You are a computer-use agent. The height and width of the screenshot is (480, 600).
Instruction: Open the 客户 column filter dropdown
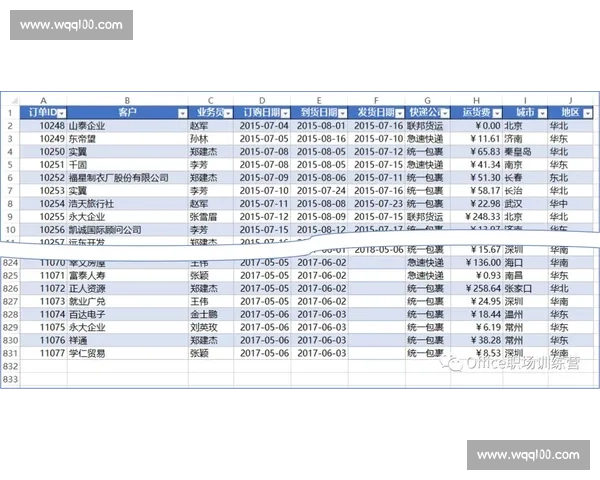[x=183, y=113]
